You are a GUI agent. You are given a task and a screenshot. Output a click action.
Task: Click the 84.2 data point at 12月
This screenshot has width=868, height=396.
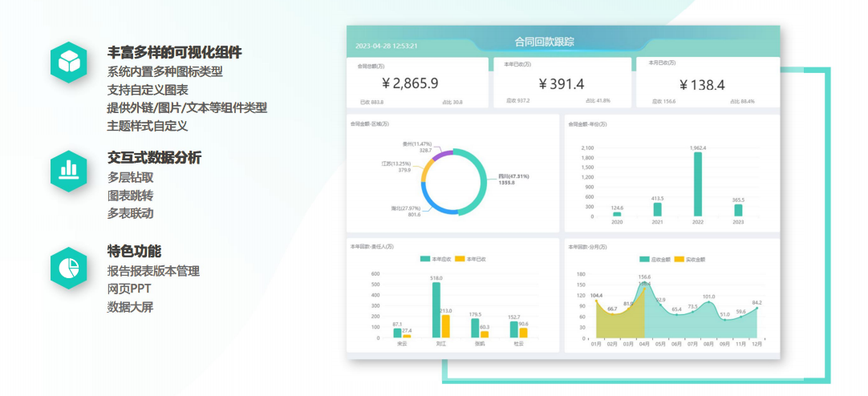tap(757, 308)
